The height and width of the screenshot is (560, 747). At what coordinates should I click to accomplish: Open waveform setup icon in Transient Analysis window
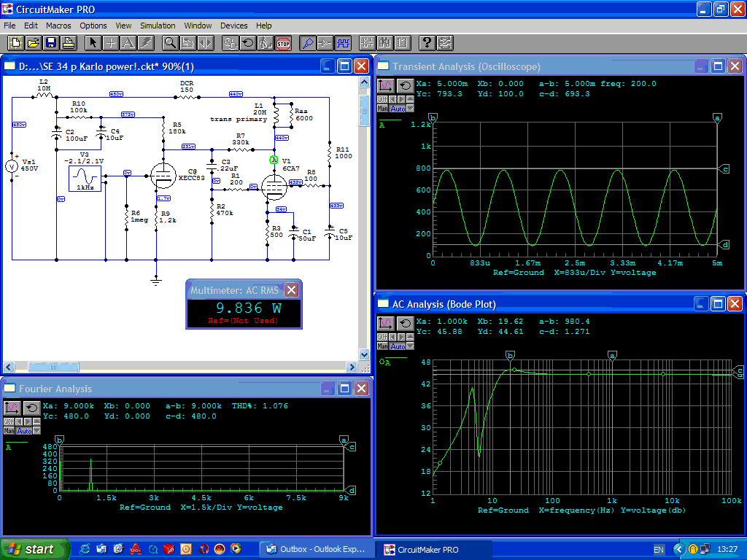pos(385,86)
